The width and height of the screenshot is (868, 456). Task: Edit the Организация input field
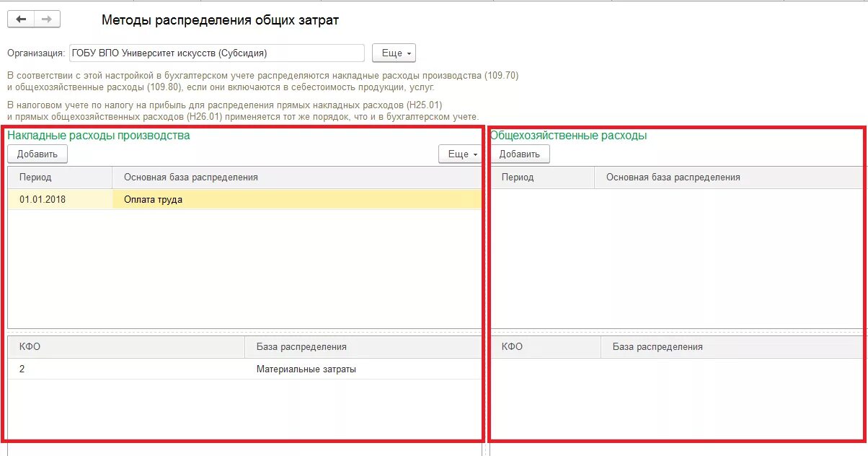216,53
